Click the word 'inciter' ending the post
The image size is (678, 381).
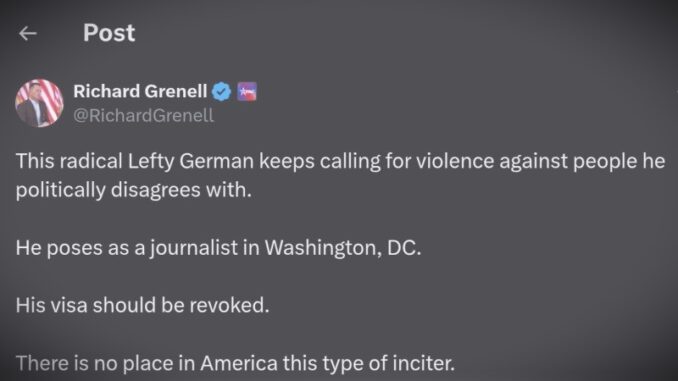coord(423,363)
